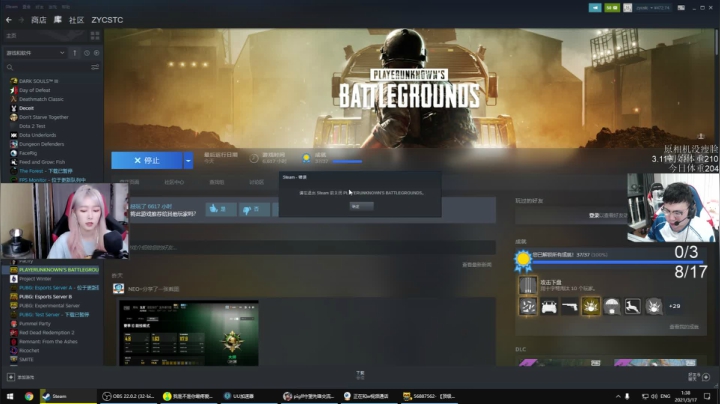The width and height of the screenshot is (720, 404).
Task: Switch to OBS 22.0.2 taskbar window
Action: [129, 396]
